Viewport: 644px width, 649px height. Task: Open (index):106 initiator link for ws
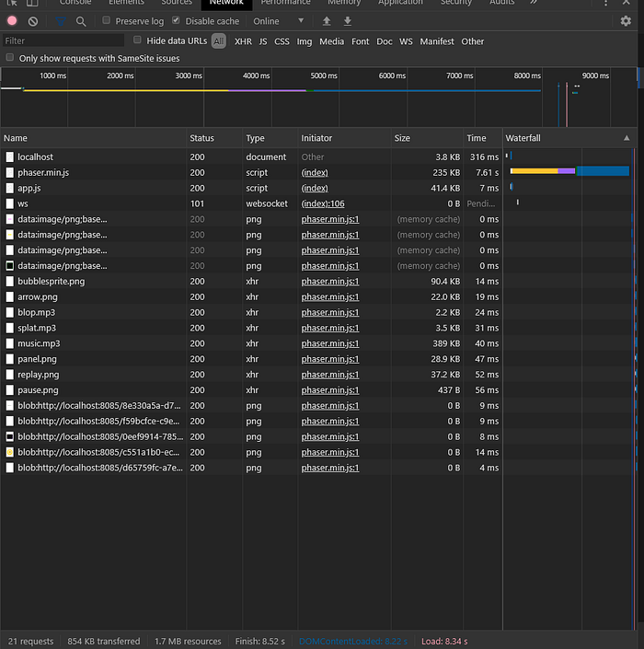click(323, 203)
